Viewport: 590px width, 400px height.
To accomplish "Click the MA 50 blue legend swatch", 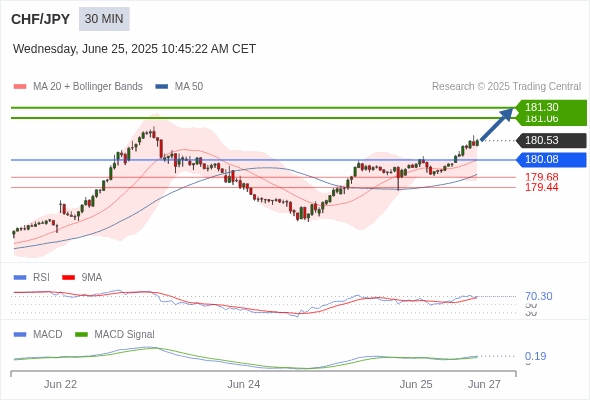I will coord(162,87).
